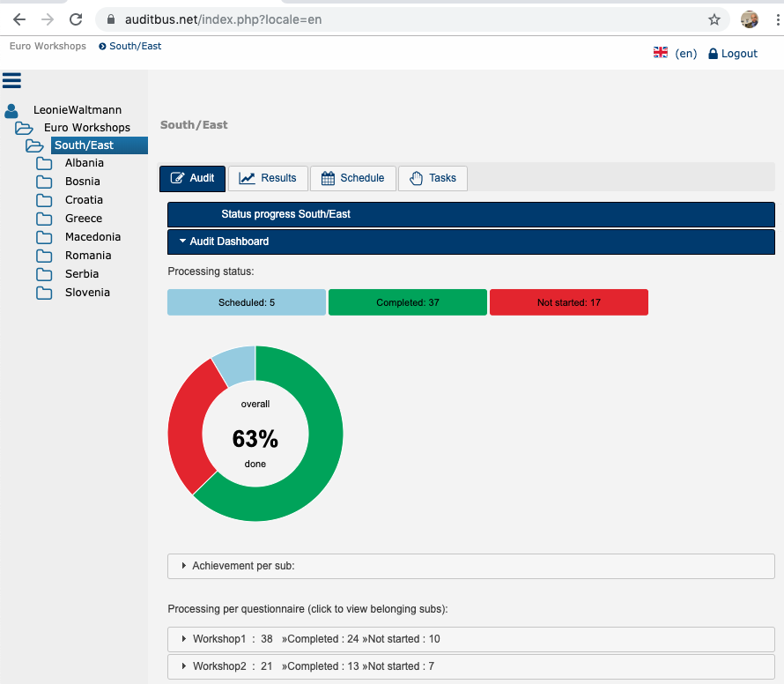Screen dimensions: 784x684
Task: Click the UK flag language icon
Action: [661, 53]
